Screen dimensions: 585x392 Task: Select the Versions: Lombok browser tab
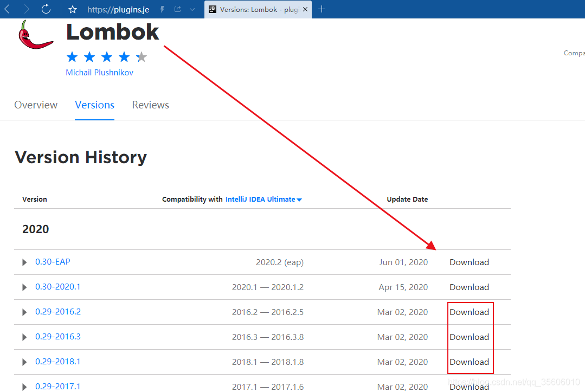(258, 9)
